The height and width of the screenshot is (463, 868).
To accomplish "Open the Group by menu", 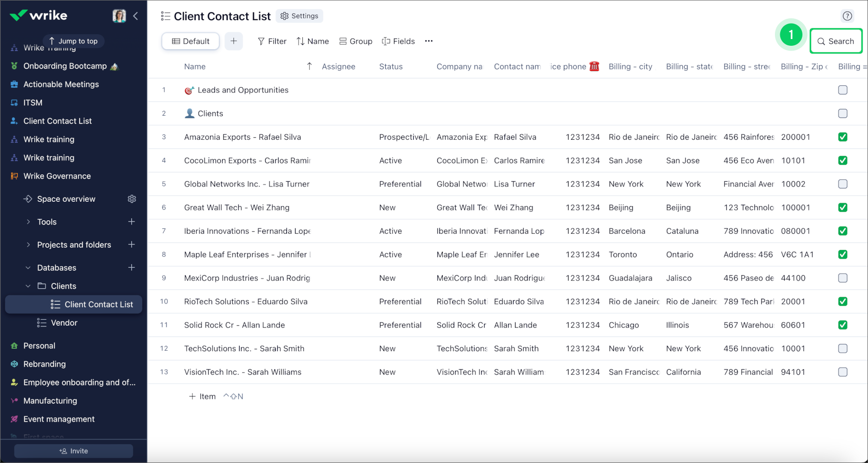I will tap(356, 41).
